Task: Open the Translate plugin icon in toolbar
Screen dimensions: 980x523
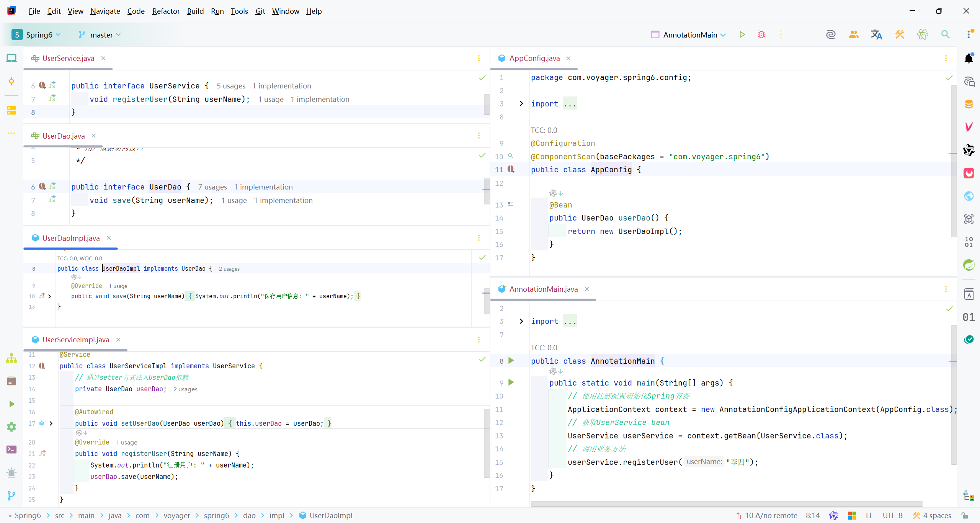Action: click(x=876, y=34)
